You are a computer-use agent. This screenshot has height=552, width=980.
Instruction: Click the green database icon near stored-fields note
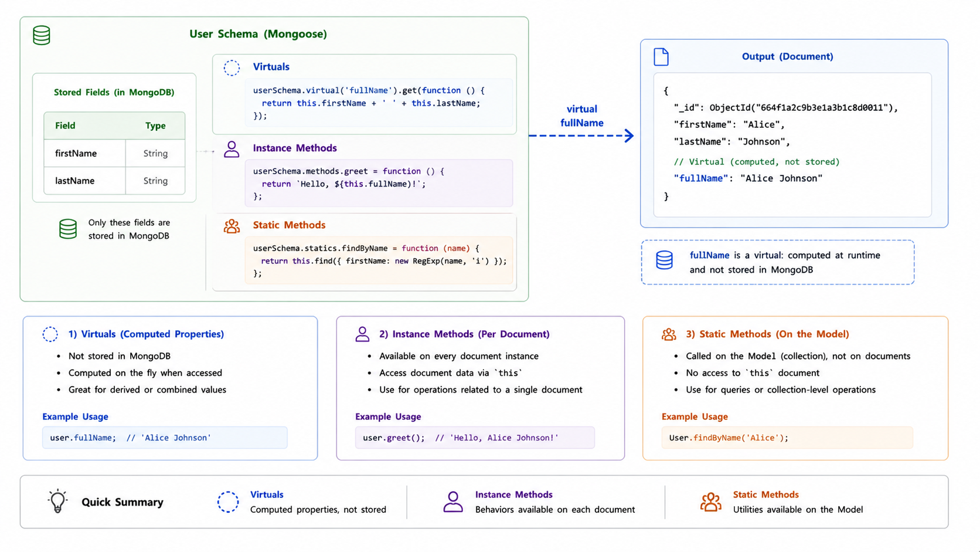[68, 229]
